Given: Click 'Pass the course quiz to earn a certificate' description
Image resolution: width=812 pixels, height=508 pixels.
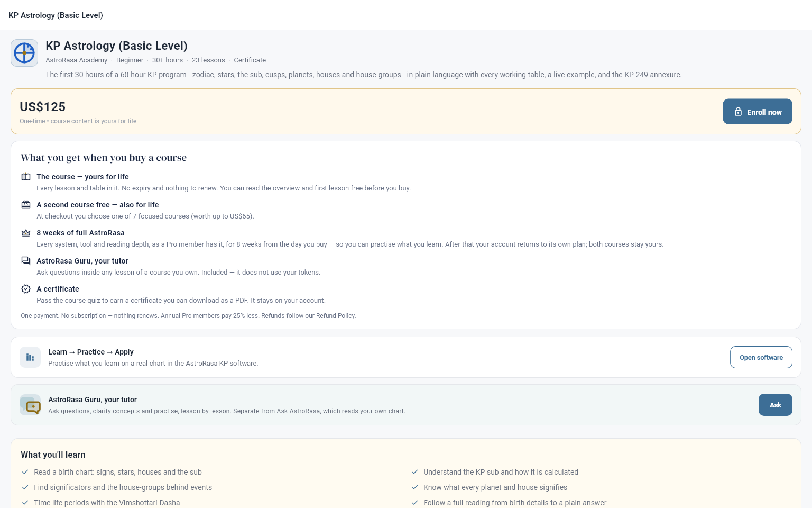Looking at the screenshot, I should 181,301.
